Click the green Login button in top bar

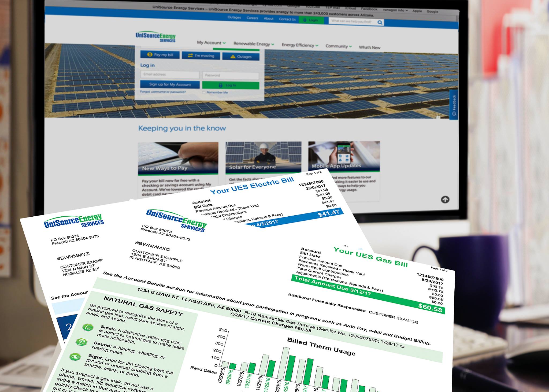[311, 20]
